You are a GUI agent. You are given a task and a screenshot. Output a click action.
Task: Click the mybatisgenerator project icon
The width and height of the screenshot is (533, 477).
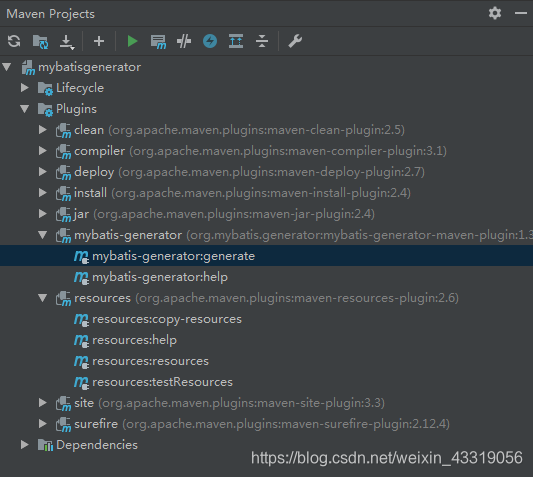28,67
